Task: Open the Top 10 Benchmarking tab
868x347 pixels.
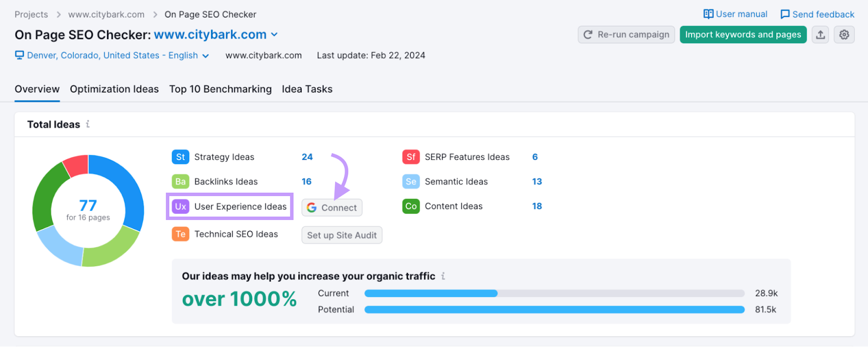Action: (x=220, y=89)
